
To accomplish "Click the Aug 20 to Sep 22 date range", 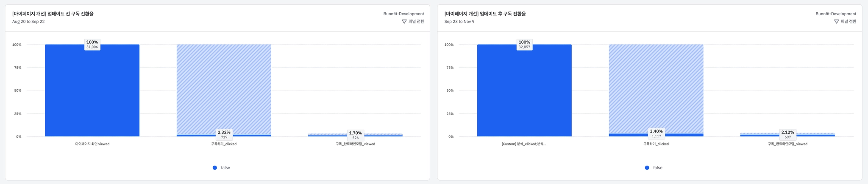I will coord(28,22).
